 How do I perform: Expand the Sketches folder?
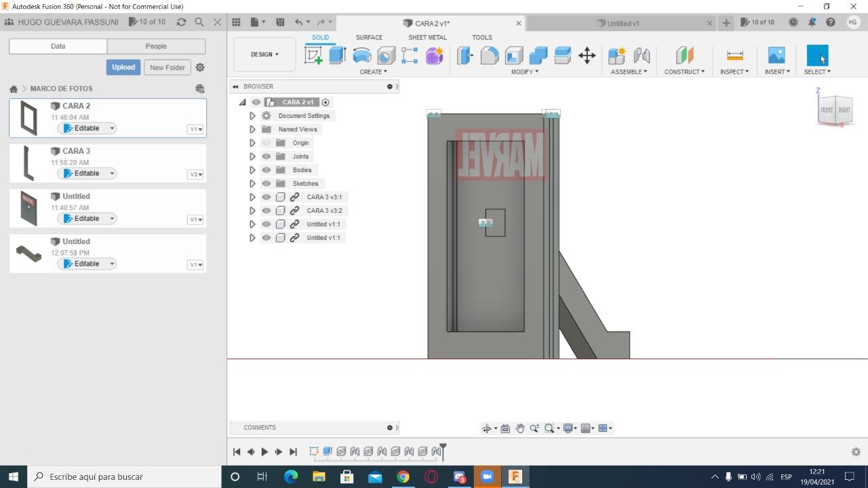pyautogui.click(x=252, y=184)
